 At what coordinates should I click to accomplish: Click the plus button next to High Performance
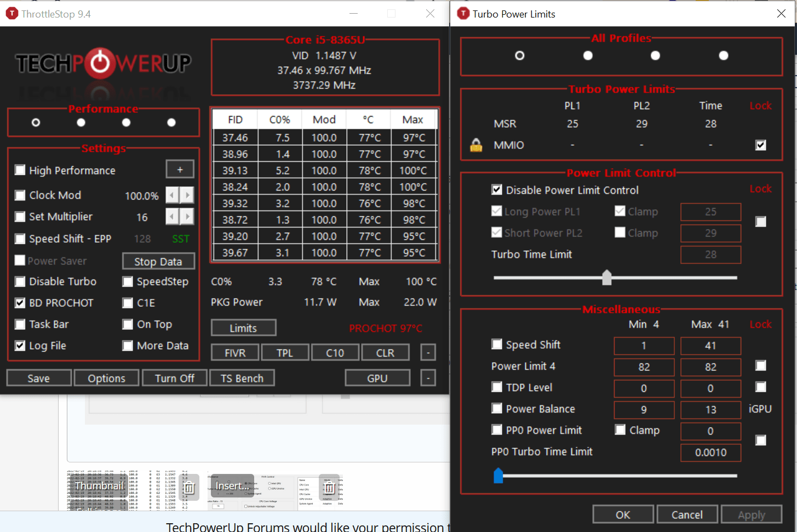(x=180, y=169)
